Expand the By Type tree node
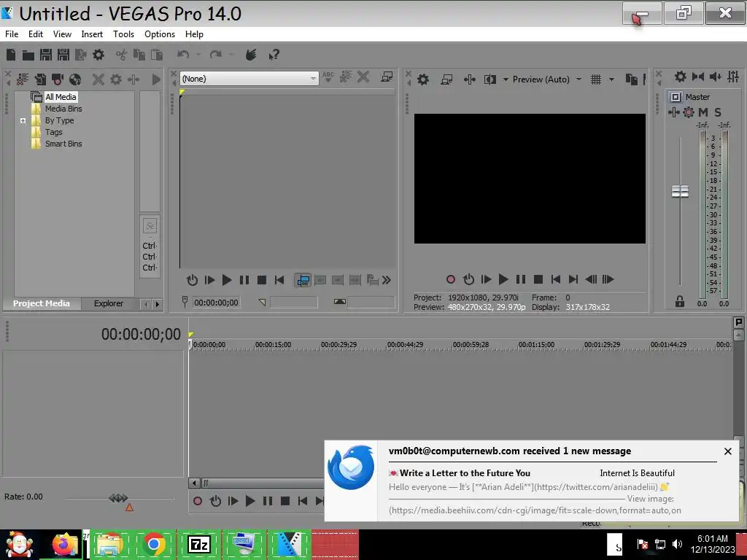 click(x=23, y=120)
